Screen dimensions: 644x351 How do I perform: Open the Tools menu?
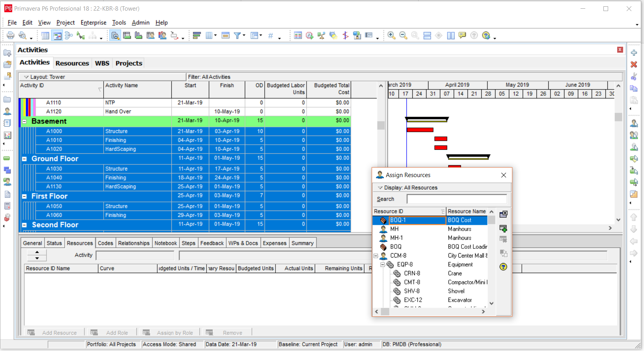point(119,22)
